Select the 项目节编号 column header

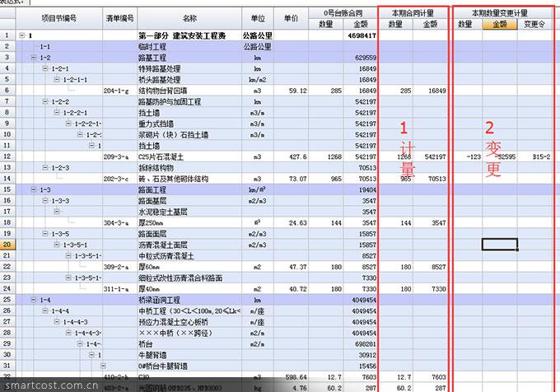pos(59,18)
